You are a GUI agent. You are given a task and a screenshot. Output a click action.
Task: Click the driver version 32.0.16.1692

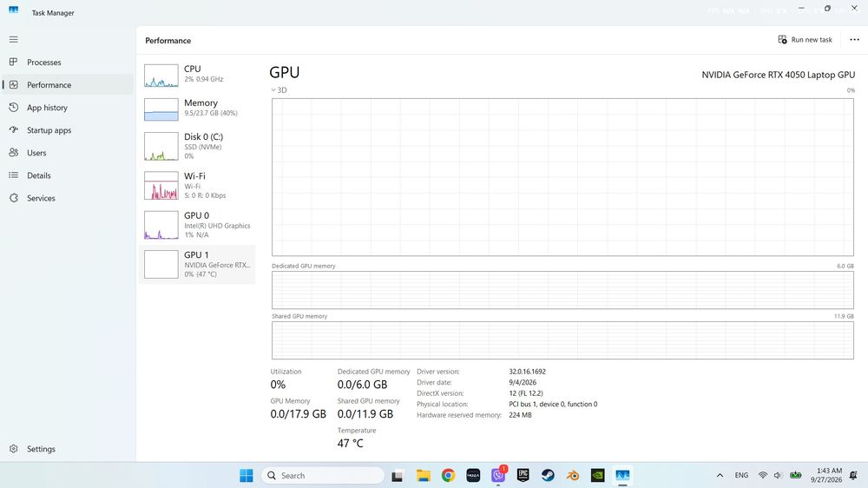pyautogui.click(x=527, y=372)
